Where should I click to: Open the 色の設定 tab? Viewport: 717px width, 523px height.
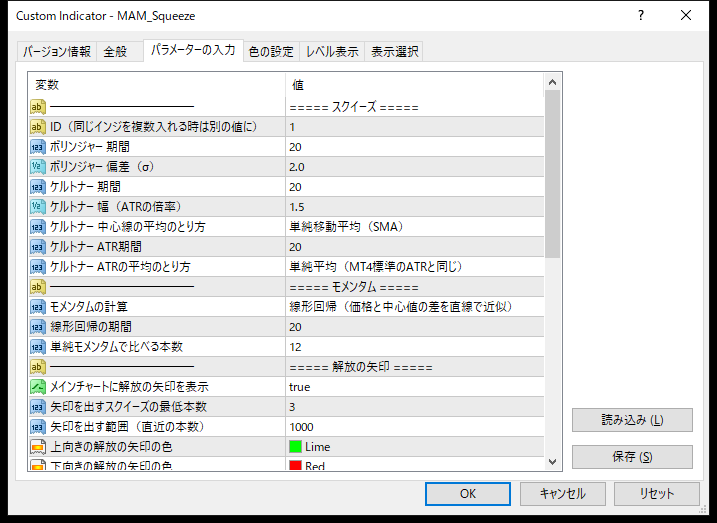[x=271, y=52]
